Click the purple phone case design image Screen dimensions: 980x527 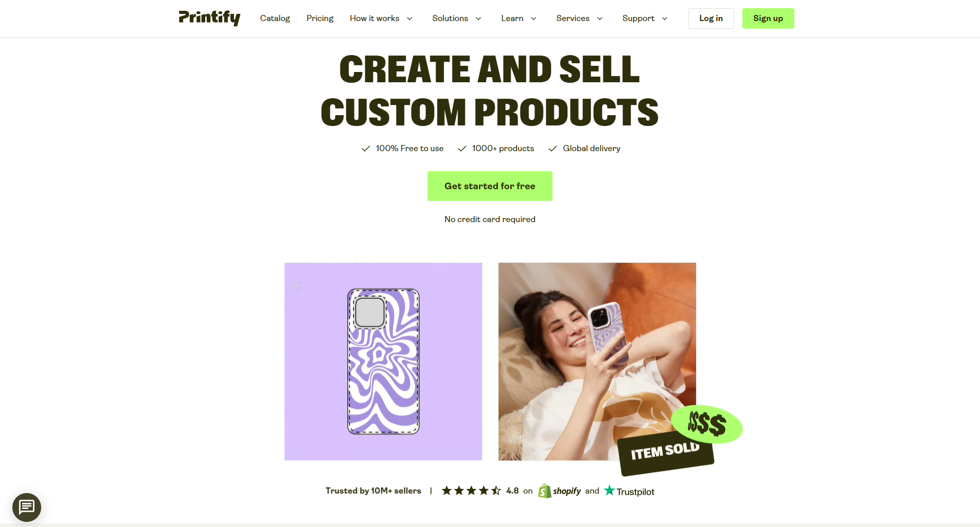383,361
